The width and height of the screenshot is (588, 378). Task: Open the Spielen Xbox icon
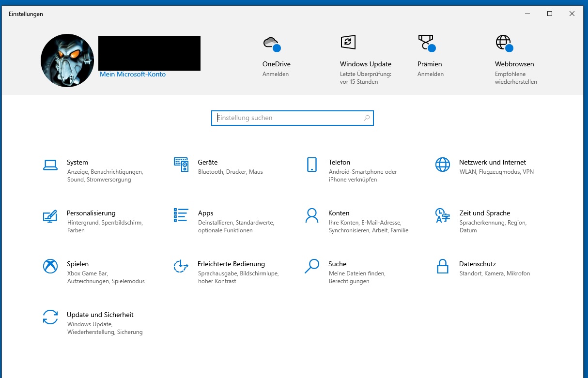[50, 266]
